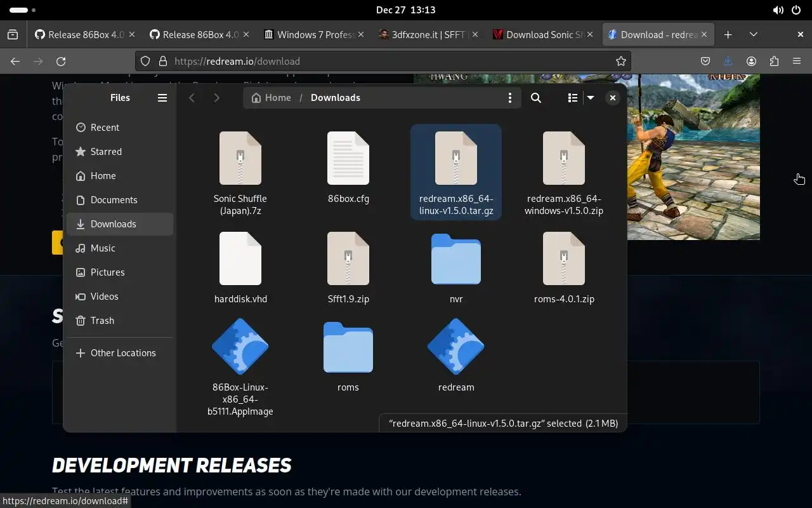Go back in browser history
Viewport: 812px width, 508px height.
[15, 62]
